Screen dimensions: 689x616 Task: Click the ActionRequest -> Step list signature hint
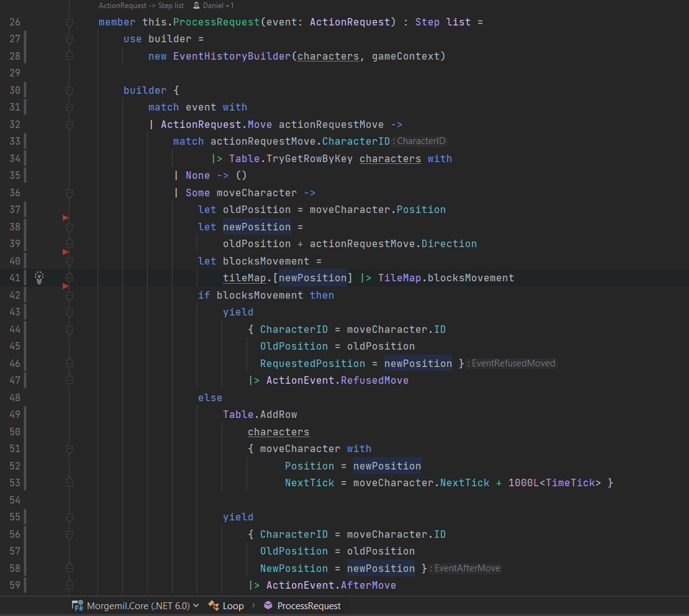[x=141, y=6]
